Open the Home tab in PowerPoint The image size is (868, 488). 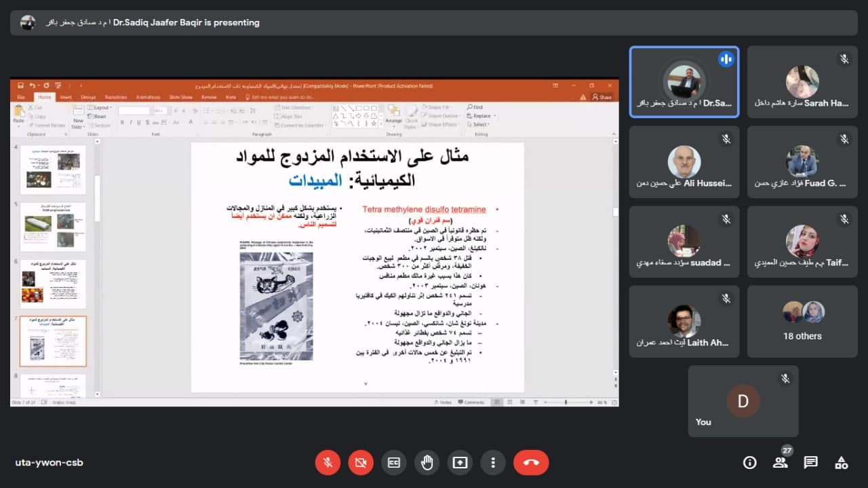coord(44,97)
